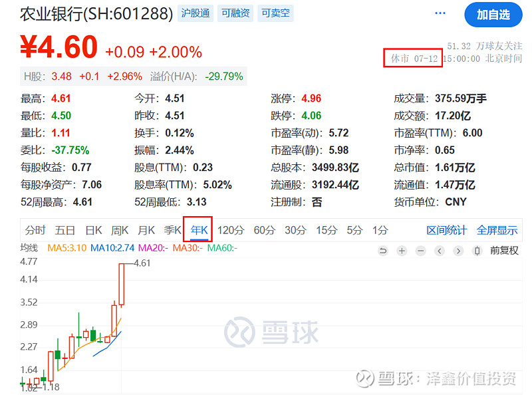The width and height of the screenshot is (532, 395).
Task: Open the 前复权 adjustment dropdown
Action: click(x=504, y=251)
